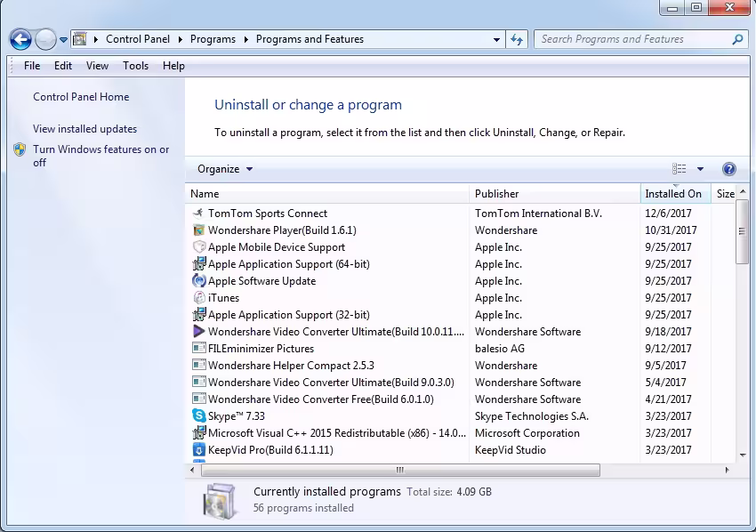Select the Skype™ 7.33 entry name
This screenshot has width=756, height=532.
tap(237, 416)
